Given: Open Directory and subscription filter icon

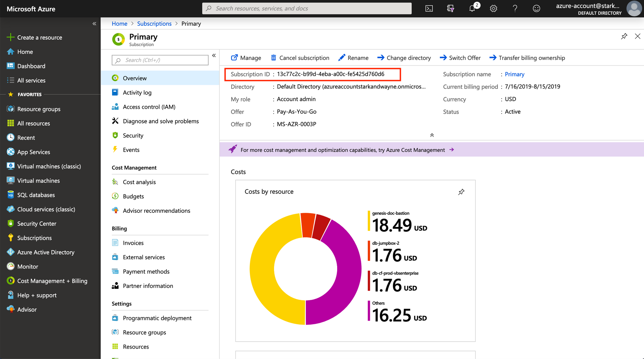Looking at the screenshot, I should point(450,9).
